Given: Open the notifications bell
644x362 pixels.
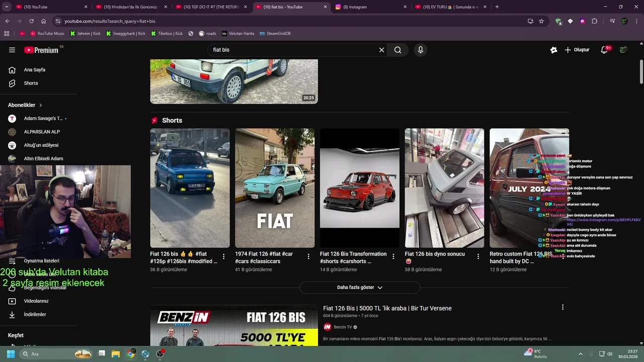Looking at the screenshot, I should (x=605, y=50).
